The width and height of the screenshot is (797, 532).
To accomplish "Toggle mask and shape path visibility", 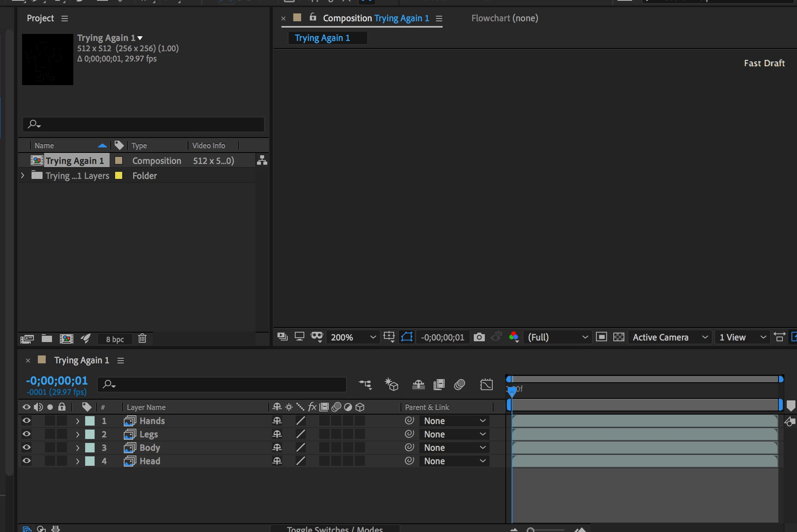I will (406, 337).
